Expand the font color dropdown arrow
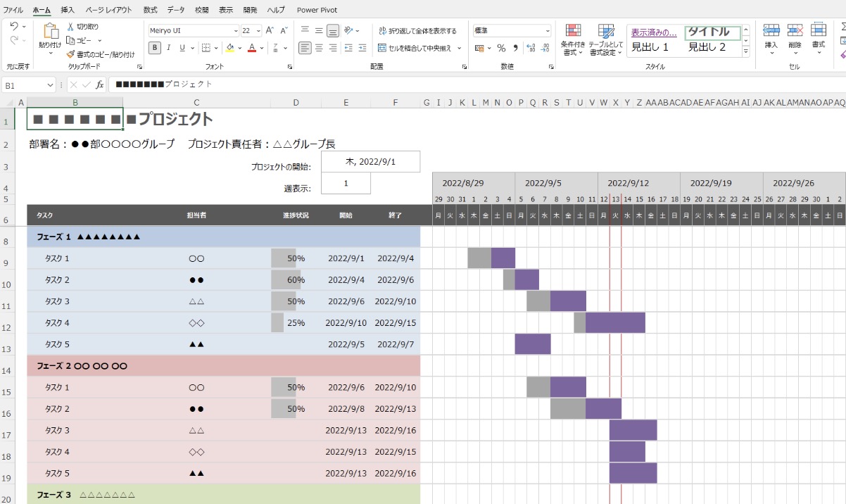Image resolution: width=846 pixels, height=504 pixels. pyautogui.click(x=263, y=48)
